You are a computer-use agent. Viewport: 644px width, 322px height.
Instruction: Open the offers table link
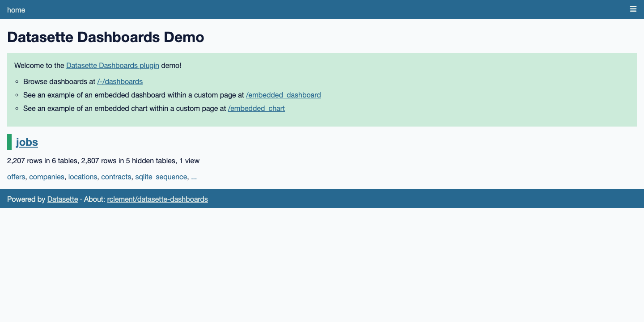(x=16, y=177)
